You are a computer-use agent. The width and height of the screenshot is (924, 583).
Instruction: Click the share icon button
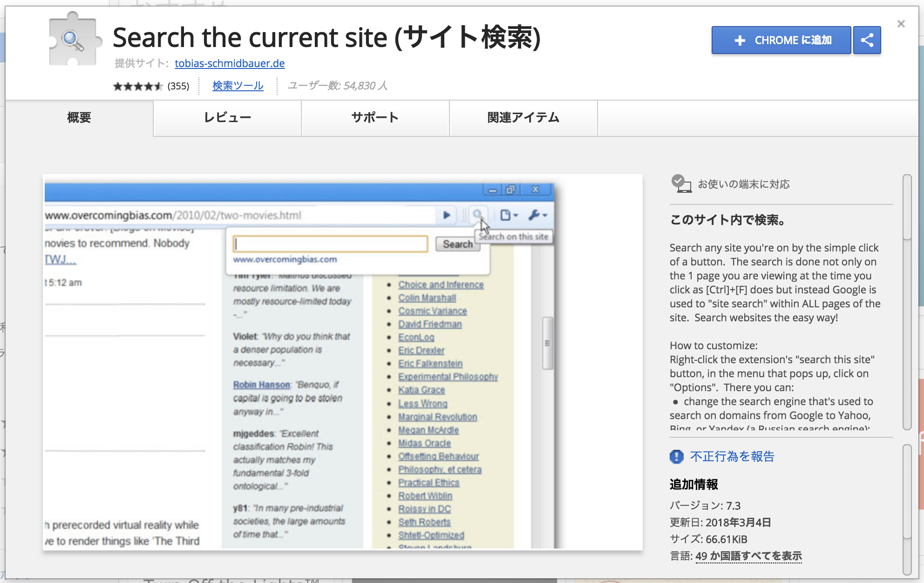pos(867,40)
